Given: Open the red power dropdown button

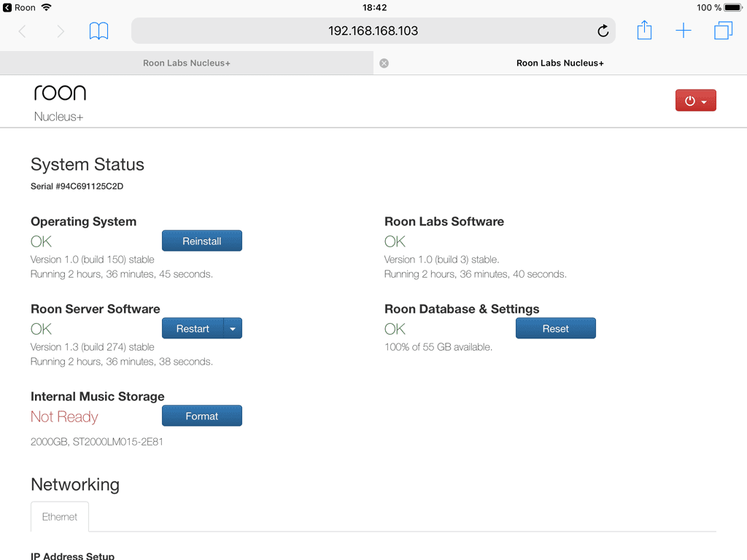Looking at the screenshot, I should [695, 101].
